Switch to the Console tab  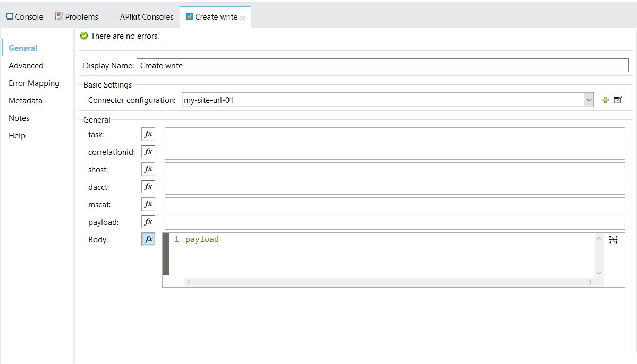tap(24, 17)
